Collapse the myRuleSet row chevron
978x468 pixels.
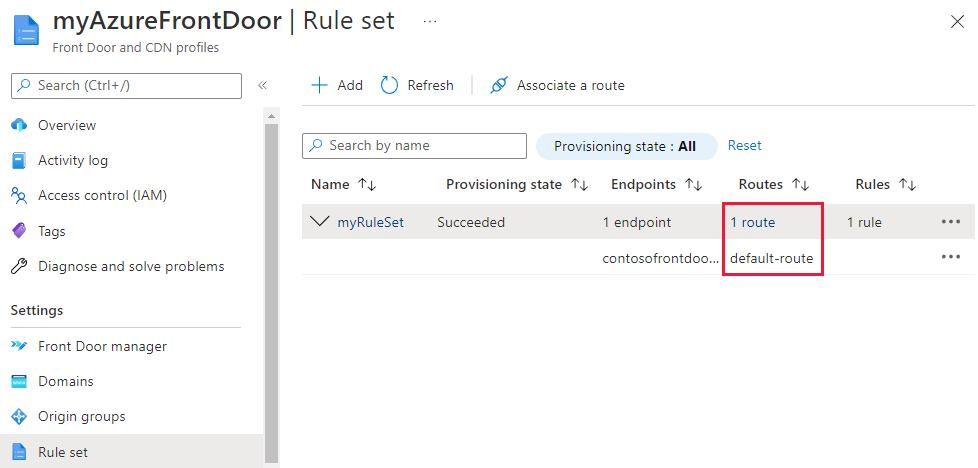(320, 222)
